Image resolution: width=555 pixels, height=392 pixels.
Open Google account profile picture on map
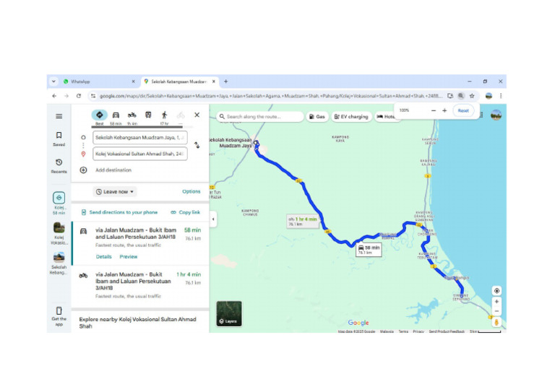click(x=496, y=116)
